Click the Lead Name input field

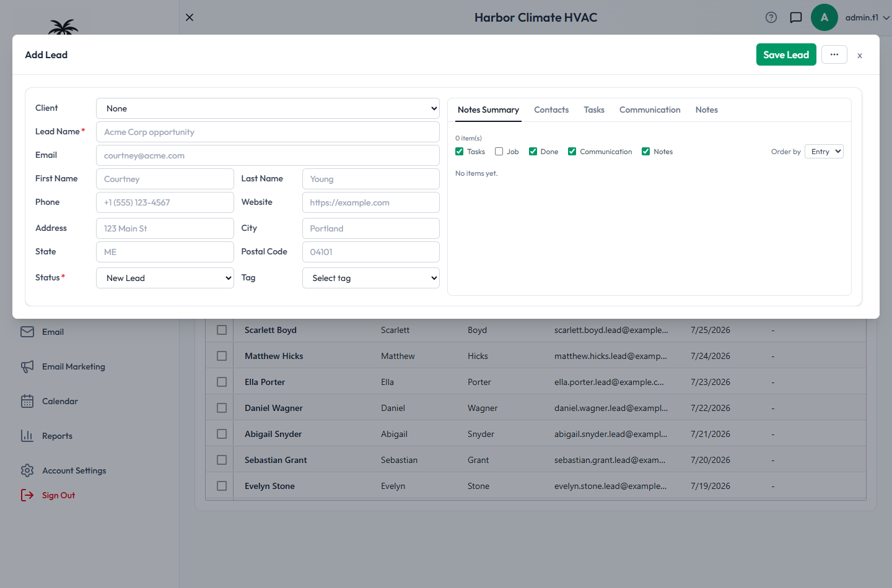point(268,132)
